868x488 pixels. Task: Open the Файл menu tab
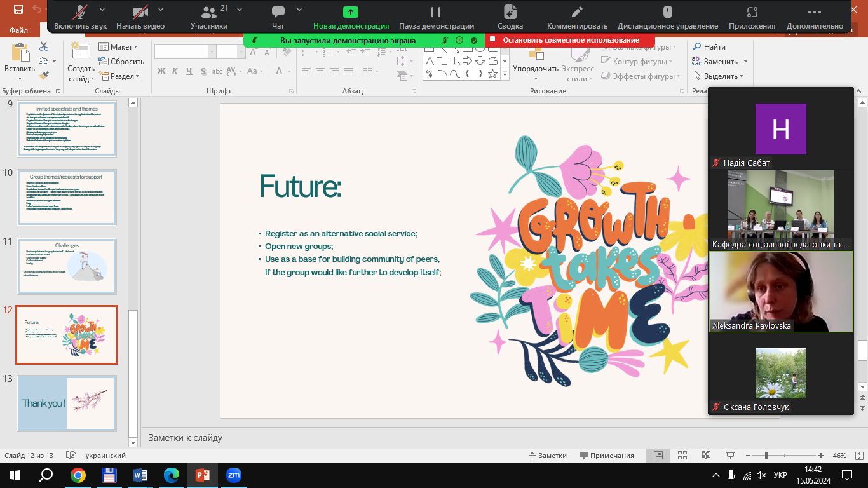coord(19,30)
